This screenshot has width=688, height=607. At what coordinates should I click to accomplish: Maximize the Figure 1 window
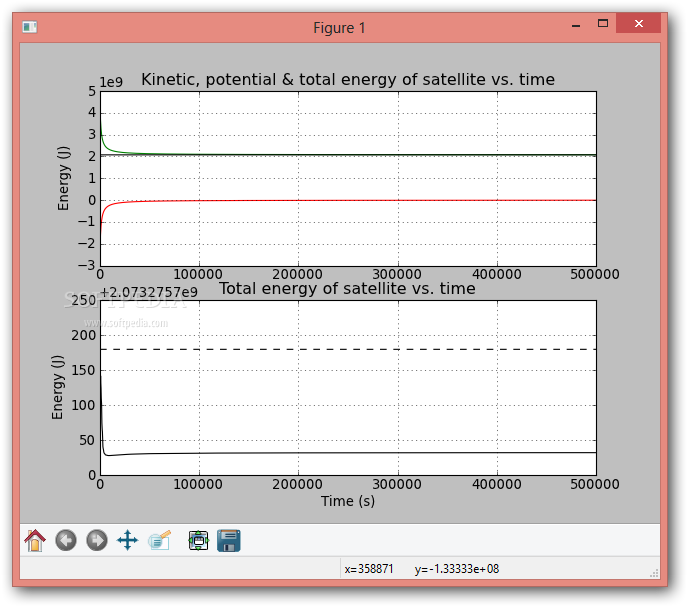click(603, 24)
